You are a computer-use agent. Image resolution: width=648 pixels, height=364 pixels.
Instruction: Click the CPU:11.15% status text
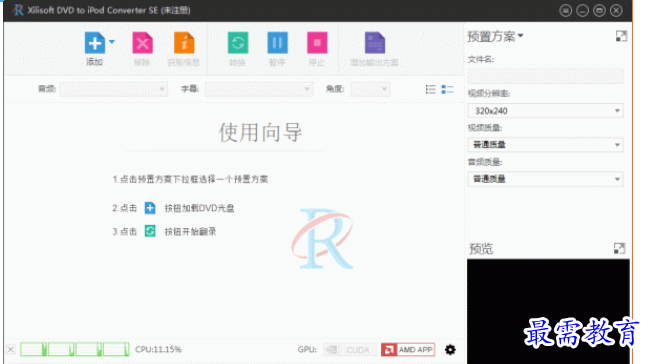158,350
